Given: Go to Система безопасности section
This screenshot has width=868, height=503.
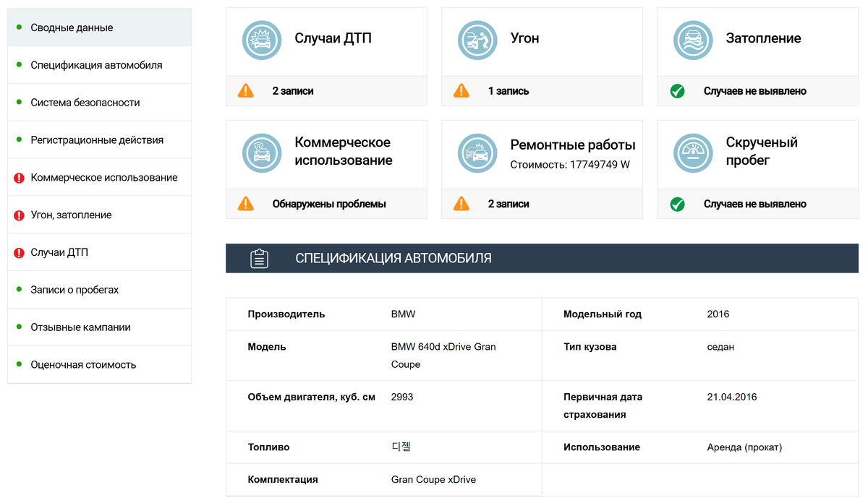Looking at the screenshot, I should click(100, 103).
